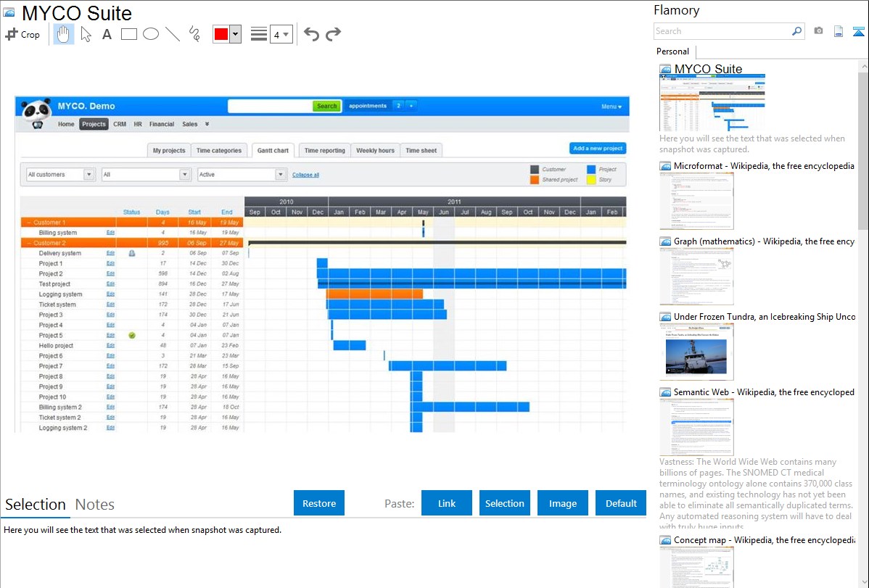Switch to the Weekly hours tab
The image size is (869, 588).
pyautogui.click(x=375, y=150)
